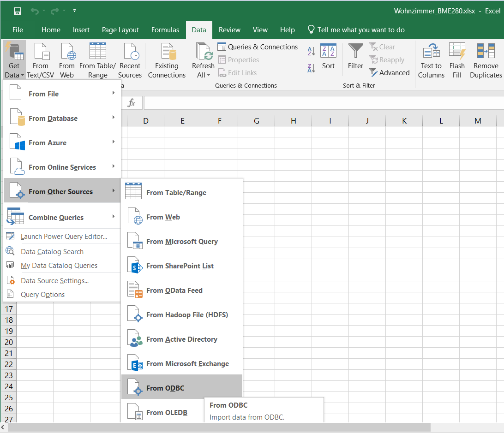Choose From Hadoop File (HDFS)
Image resolution: width=504 pixels, height=433 pixels.
(182, 314)
